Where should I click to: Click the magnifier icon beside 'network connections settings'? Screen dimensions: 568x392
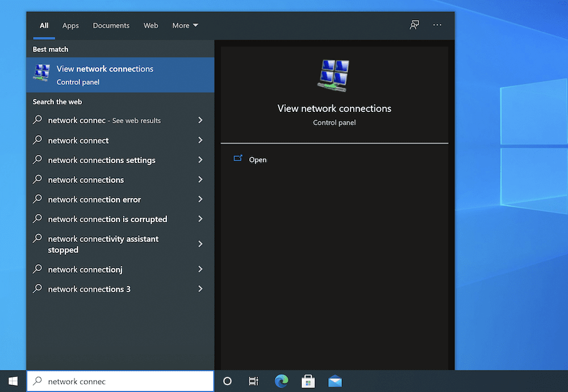tap(37, 160)
